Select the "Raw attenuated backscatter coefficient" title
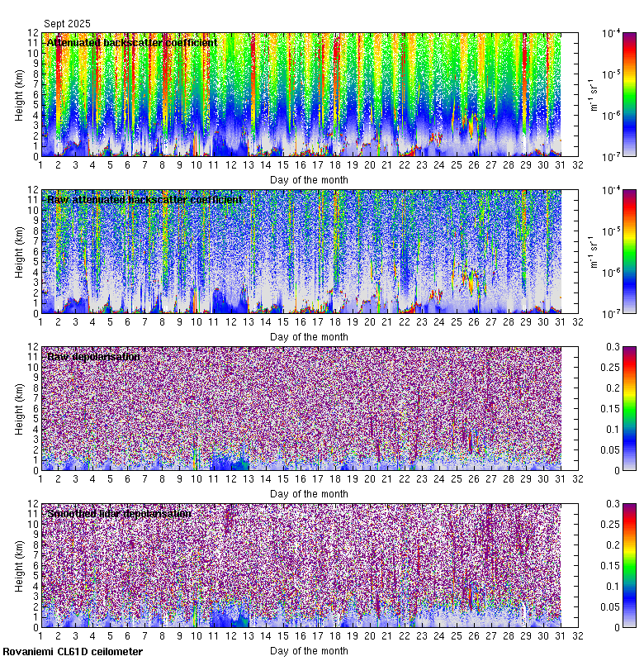The height and width of the screenshot is (661, 644). 144,199
